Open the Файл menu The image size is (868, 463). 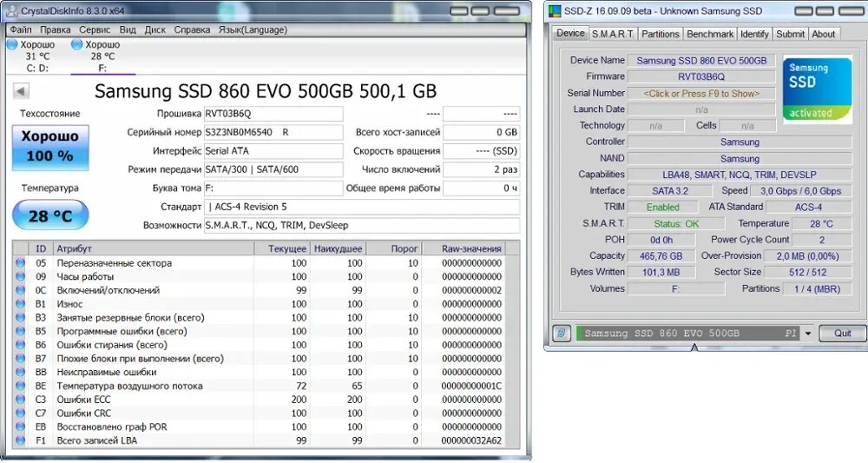click(21, 30)
